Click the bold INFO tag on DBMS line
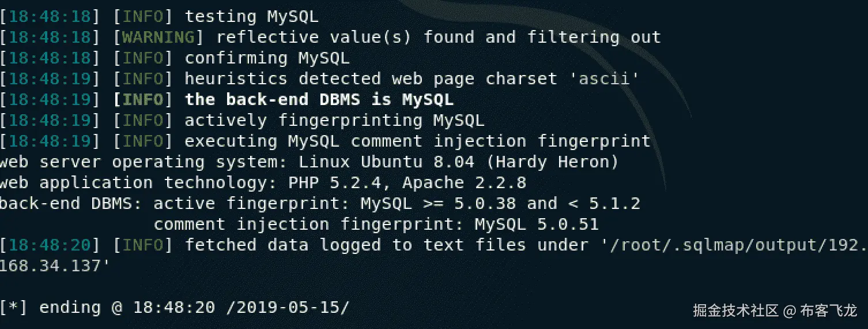 click(x=143, y=100)
